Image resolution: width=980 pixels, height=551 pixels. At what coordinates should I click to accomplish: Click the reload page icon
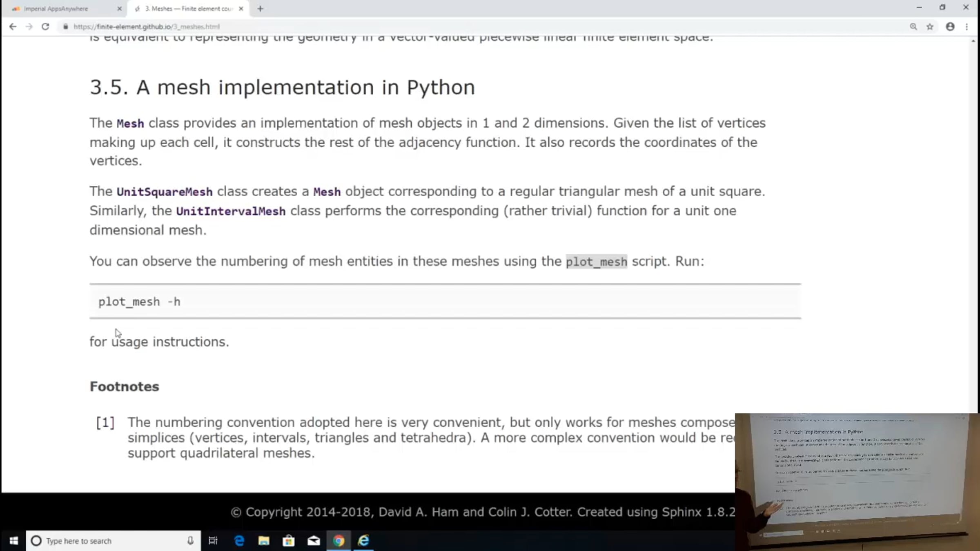pyautogui.click(x=45, y=27)
